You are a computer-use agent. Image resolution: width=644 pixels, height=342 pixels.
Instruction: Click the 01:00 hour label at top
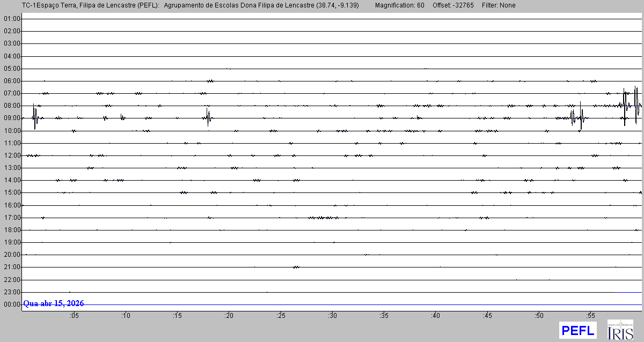(11, 19)
